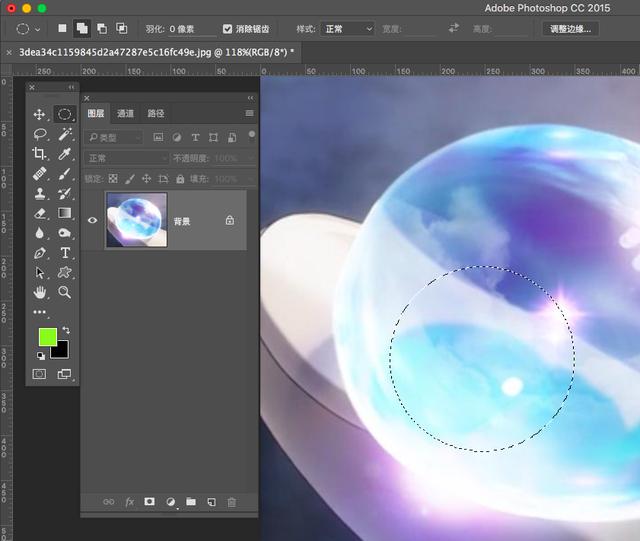
Task: Filter for smart objects
Action: (x=232, y=137)
